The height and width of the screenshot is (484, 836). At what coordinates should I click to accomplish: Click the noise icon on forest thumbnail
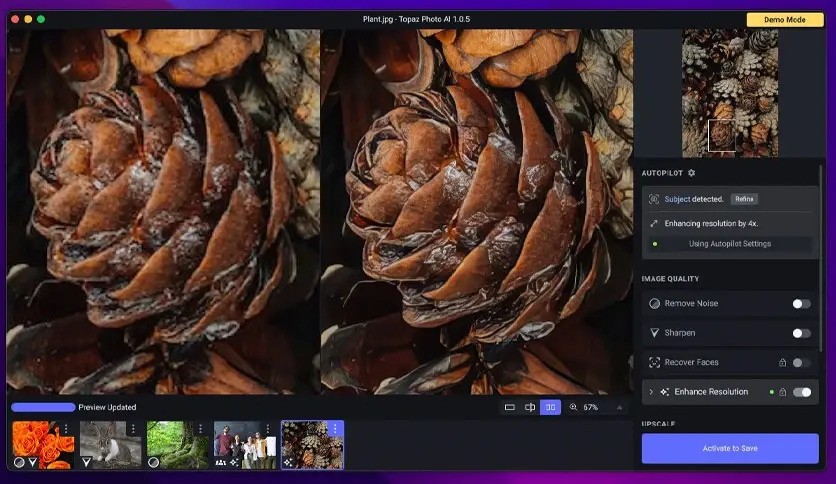pyautogui.click(x=153, y=462)
